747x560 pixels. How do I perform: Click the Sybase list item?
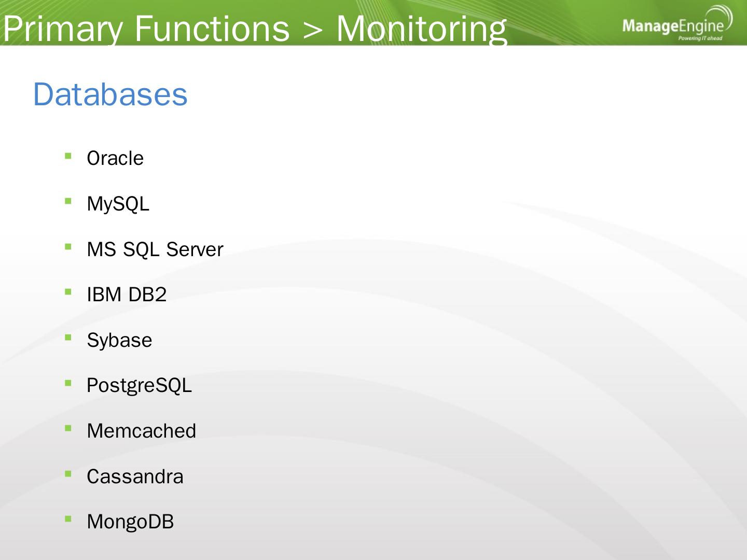119,340
